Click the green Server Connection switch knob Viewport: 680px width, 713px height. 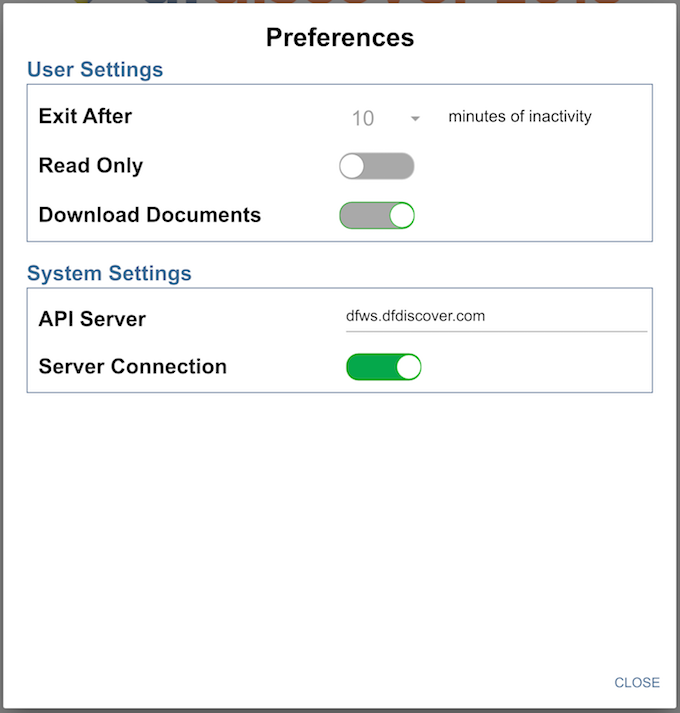tap(408, 367)
